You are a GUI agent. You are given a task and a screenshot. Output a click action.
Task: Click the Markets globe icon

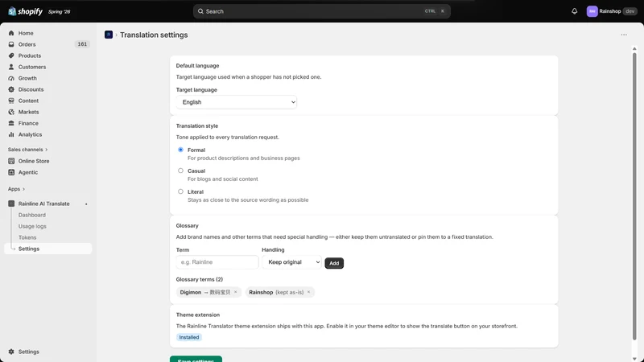[x=11, y=112]
